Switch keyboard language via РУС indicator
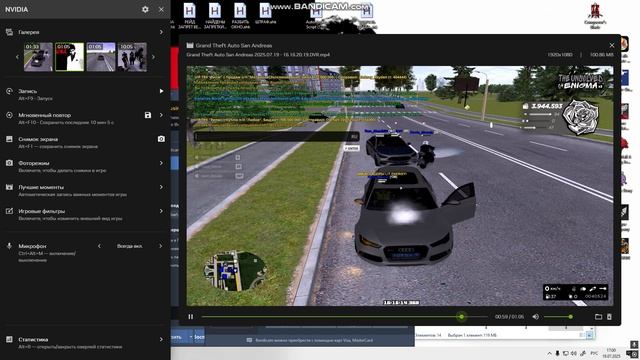 pos(594,353)
